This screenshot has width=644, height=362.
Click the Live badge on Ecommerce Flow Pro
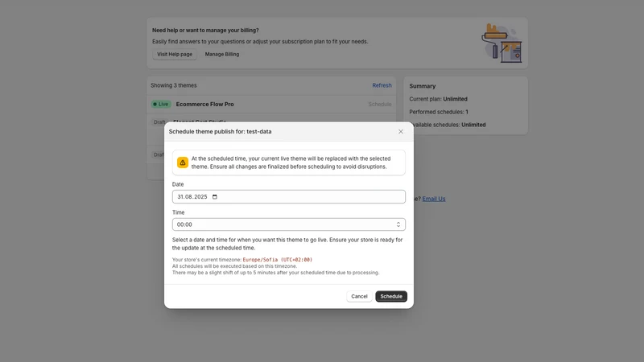(x=160, y=105)
